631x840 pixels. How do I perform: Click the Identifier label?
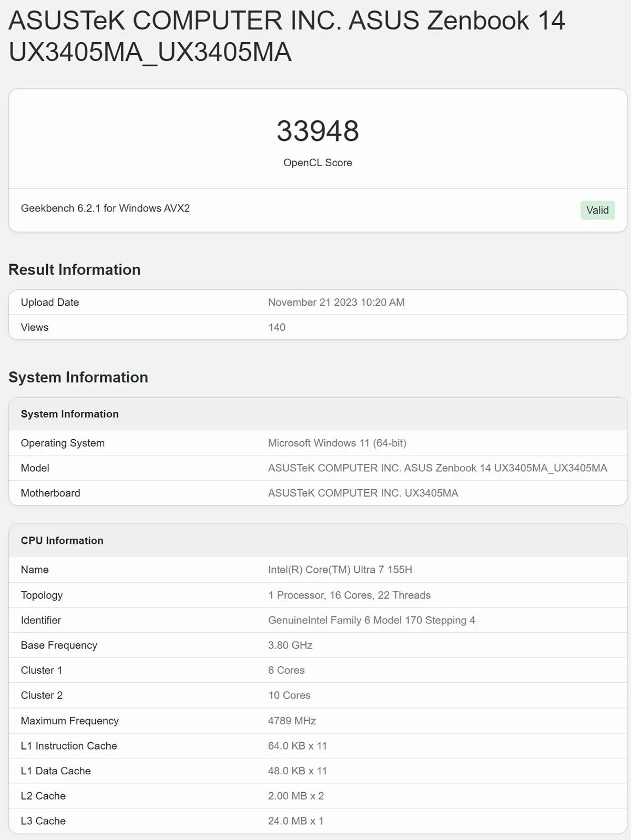[x=41, y=620]
